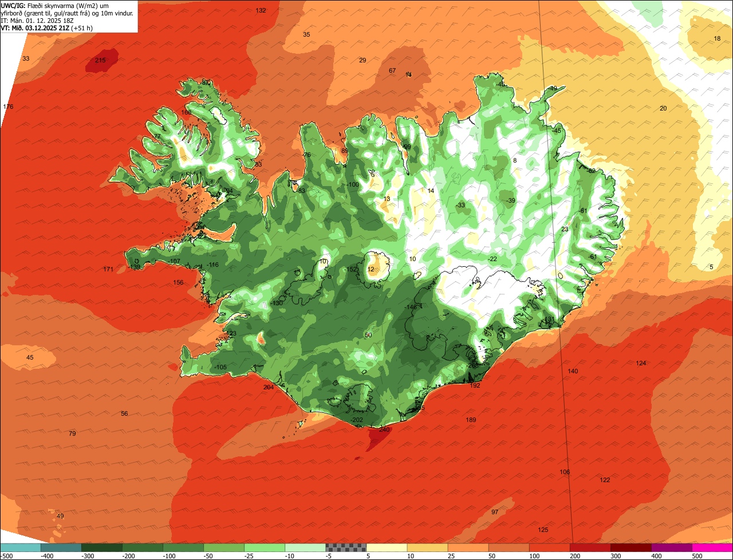Click the dark teal legend swatch between -400 and -300
This screenshot has width=733, height=560.
[61, 547]
